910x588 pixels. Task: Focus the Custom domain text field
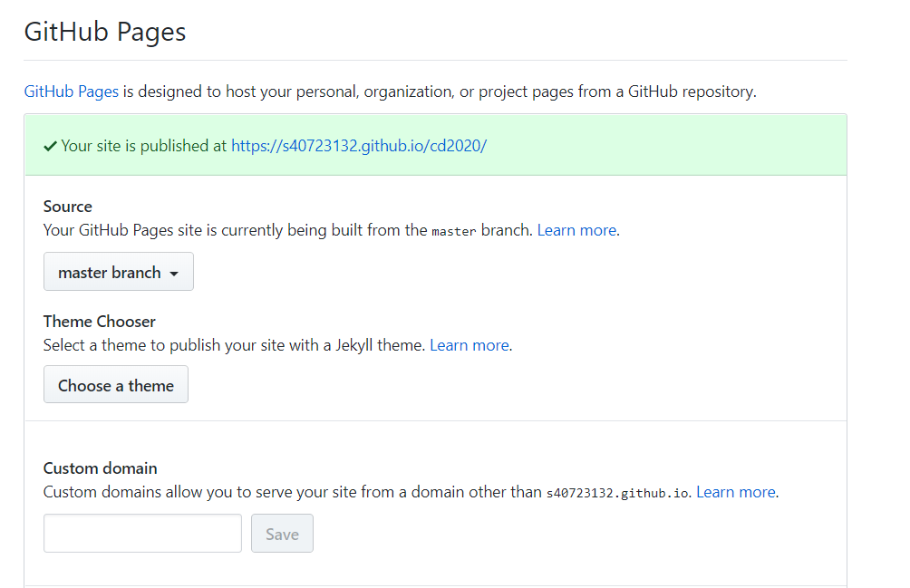(143, 533)
